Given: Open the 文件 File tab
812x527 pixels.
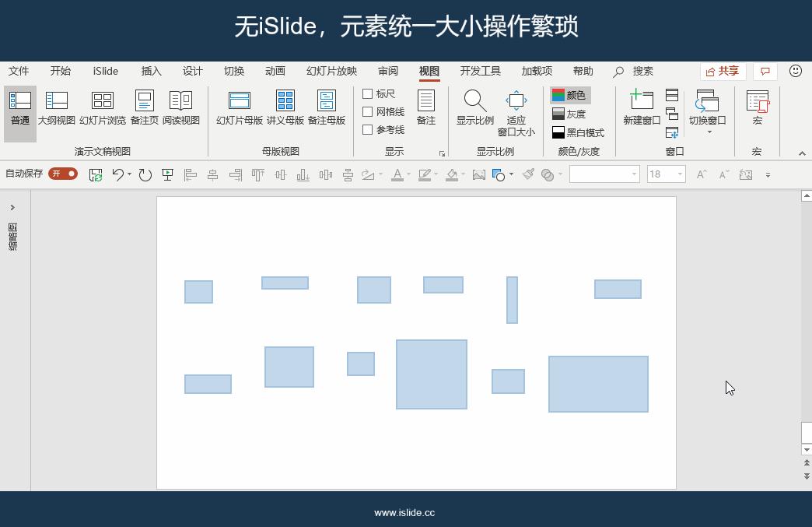Looking at the screenshot, I should coord(19,71).
